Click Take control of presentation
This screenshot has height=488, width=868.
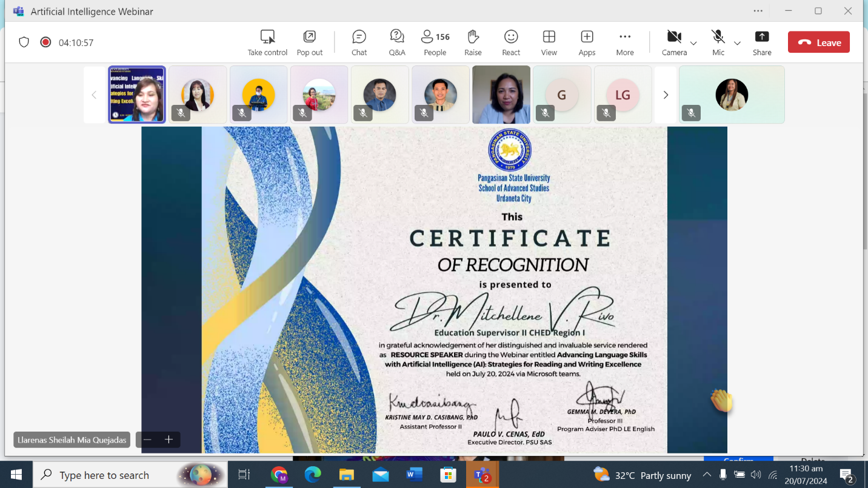click(267, 42)
